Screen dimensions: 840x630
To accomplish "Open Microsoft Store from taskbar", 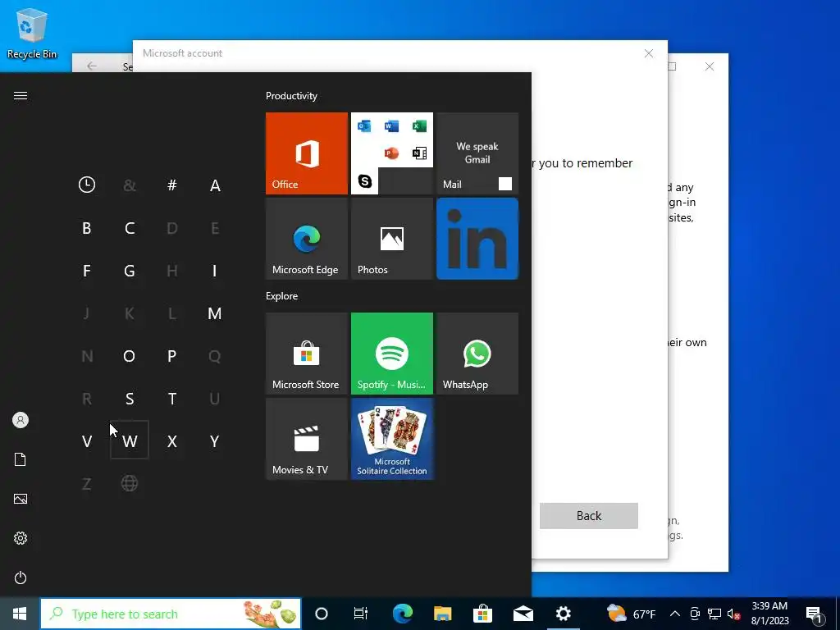I will (482, 614).
